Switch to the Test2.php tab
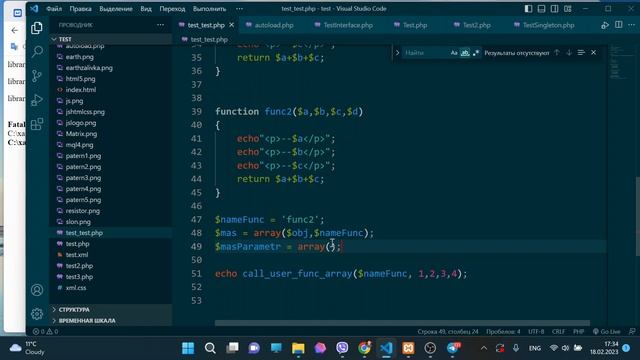640x360 pixels. click(476, 25)
